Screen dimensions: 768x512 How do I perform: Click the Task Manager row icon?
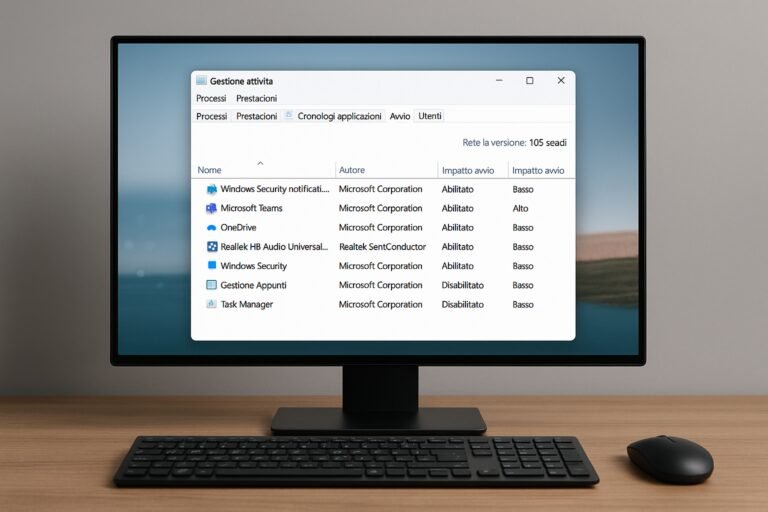click(211, 304)
